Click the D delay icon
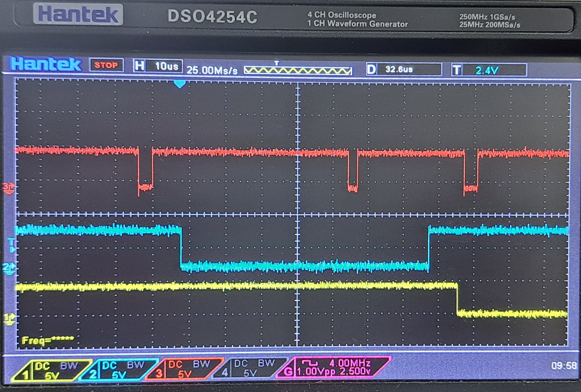The width and height of the screenshot is (581, 392). point(371,69)
